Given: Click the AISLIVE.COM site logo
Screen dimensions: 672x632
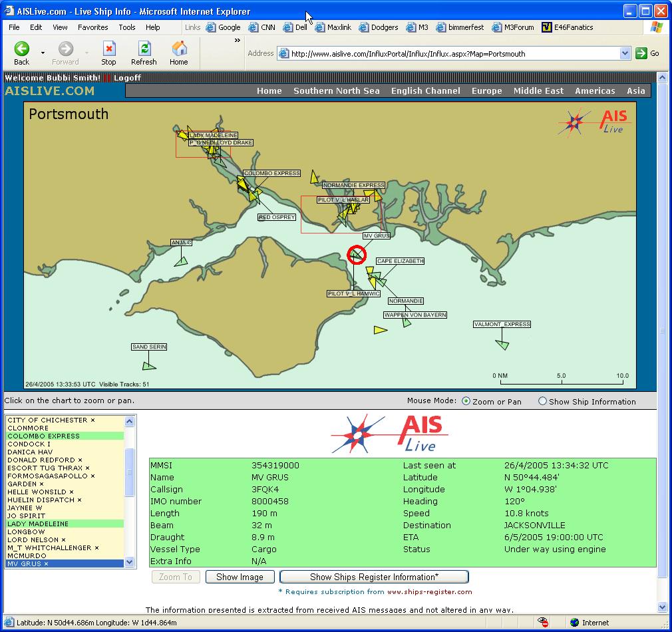Looking at the screenshot, I should click(x=49, y=91).
